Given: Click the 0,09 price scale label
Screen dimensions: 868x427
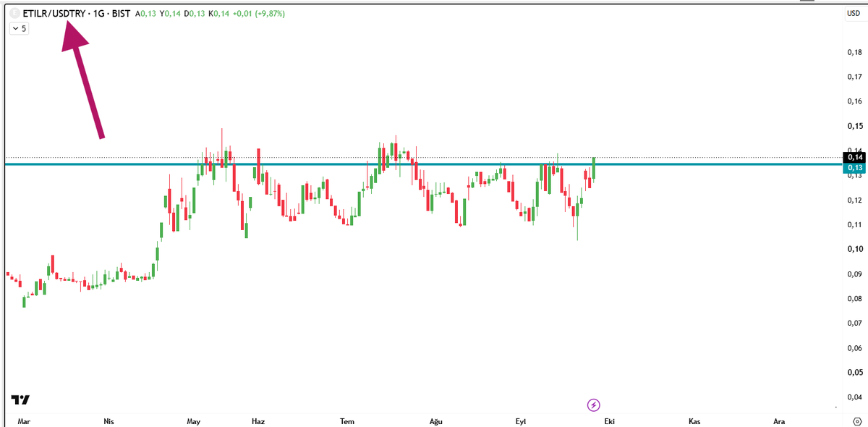Looking at the screenshot, I should [854, 274].
